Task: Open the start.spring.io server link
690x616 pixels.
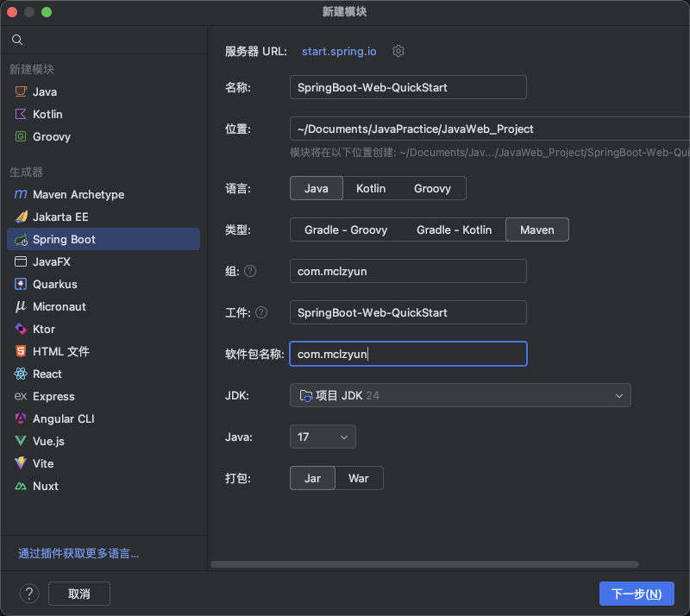Action: click(339, 51)
